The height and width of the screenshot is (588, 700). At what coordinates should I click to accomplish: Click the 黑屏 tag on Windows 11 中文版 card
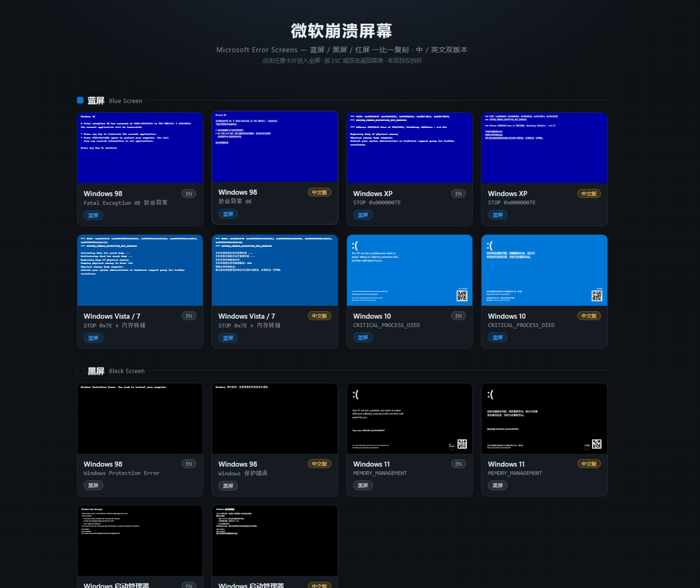[x=498, y=485]
